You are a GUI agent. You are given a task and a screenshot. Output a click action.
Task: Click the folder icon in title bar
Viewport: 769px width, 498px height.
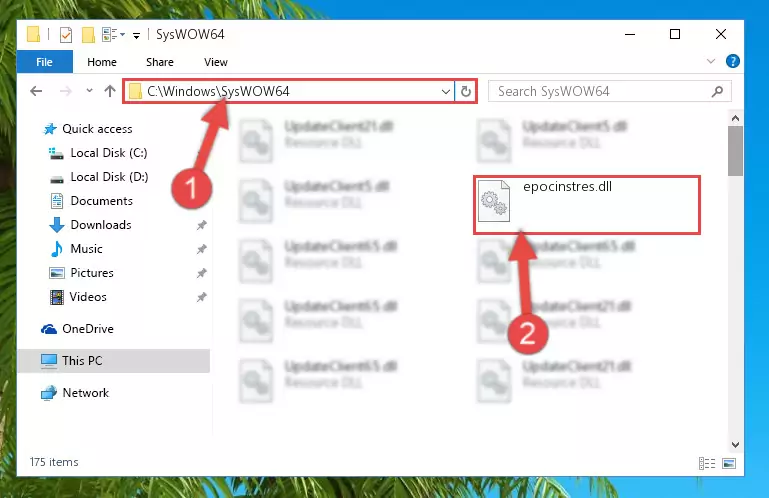pos(33,34)
